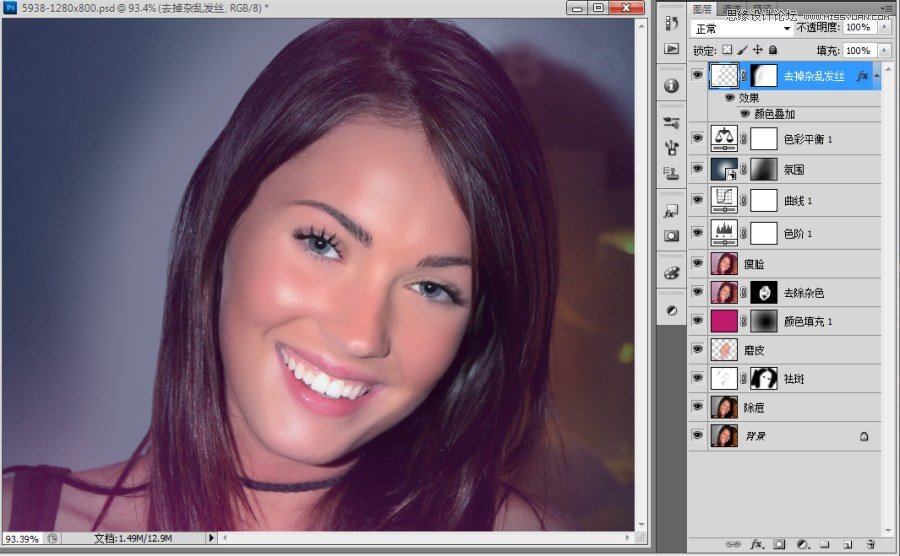Open the Brush presets panel icon
This screenshot has width=900, height=556.
point(671,122)
